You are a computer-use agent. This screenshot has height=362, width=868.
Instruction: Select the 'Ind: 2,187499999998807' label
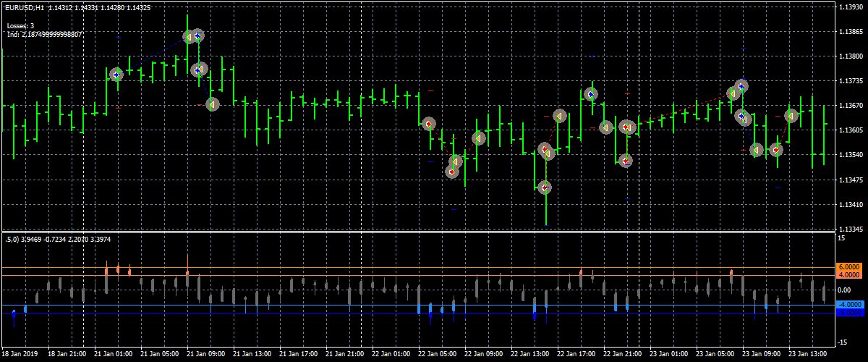pos(44,34)
